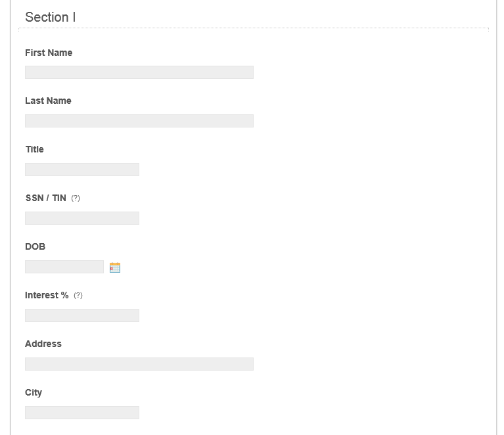Click the Interest % label text
The width and height of the screenshot is (504, 435).
click(47, 295)
